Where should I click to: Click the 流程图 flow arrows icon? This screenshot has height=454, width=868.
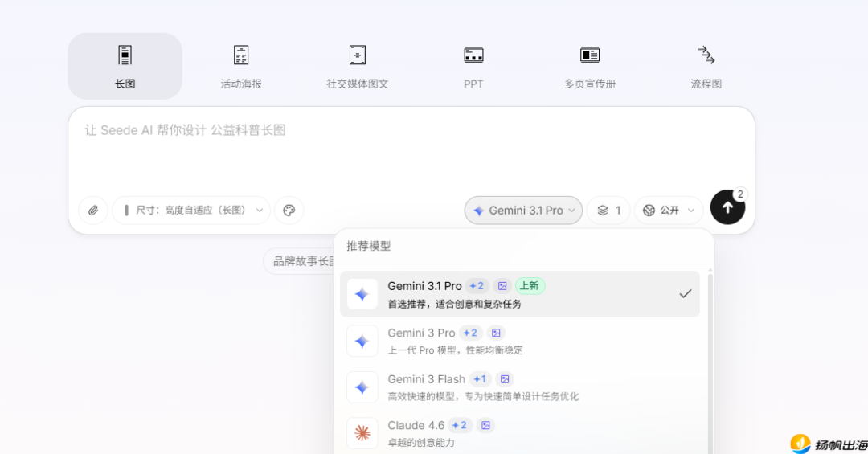click(x=706, y=55)
